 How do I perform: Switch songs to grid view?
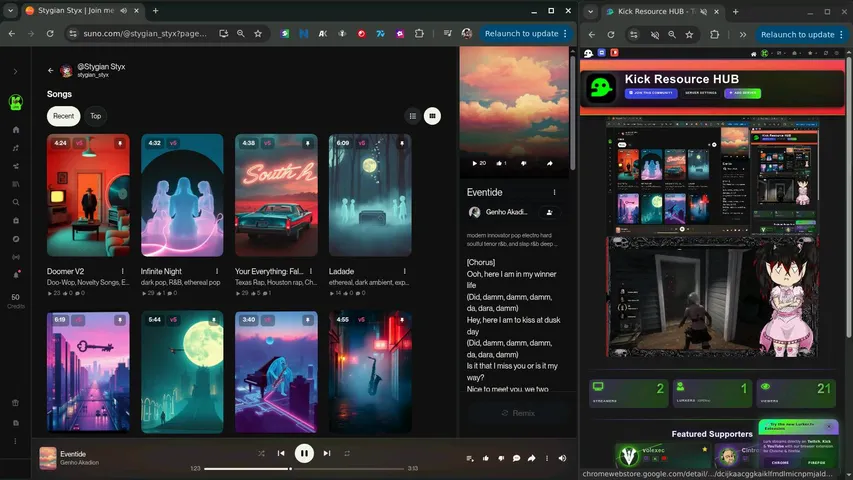(x=432, y=116)
